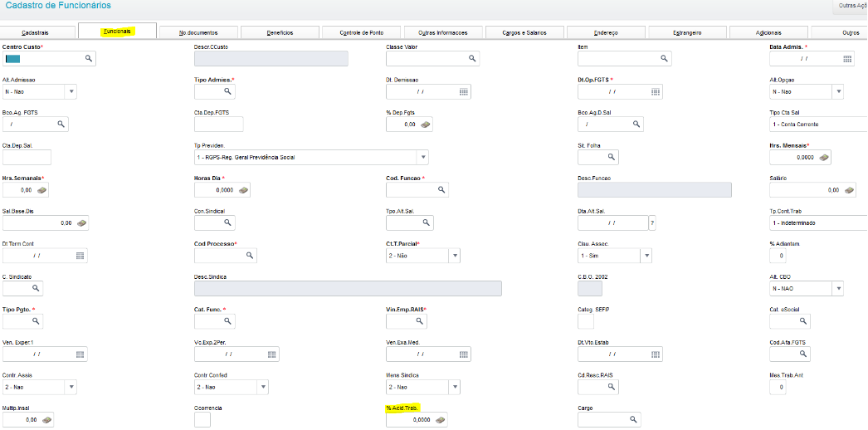Open the Dt.Op.FGTS calendar icon
The height and width of the screenshot is (430, 868).
[656, 92]
